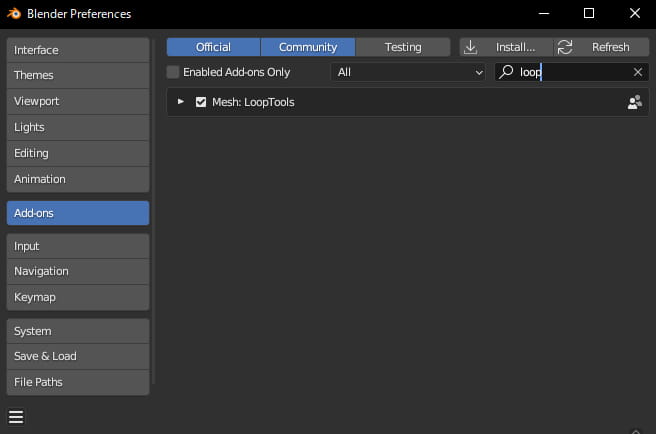
Task: Enable the Testing add-ons filter
Action: click(x=403, y=47)
